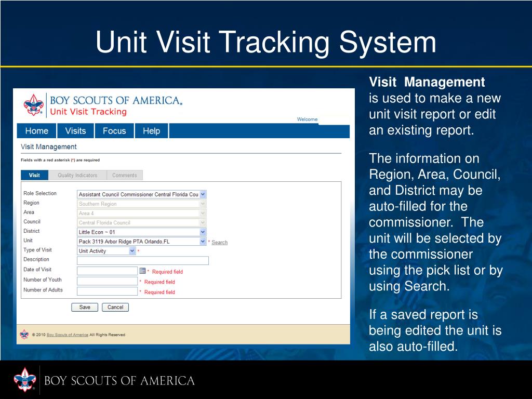Follow the Boy Scouts of America footer link
This screenshot has width=532, height=399.
[68, 335]
